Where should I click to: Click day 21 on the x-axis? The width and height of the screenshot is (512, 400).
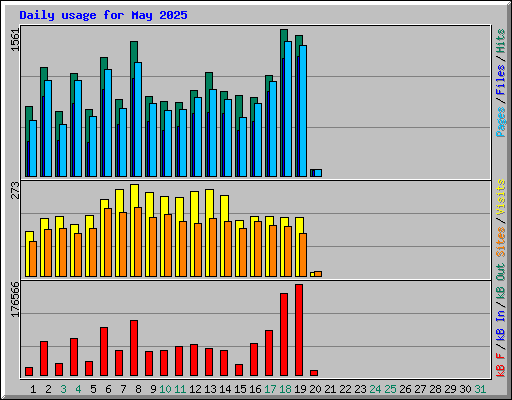pyautogui.click(x=330, y=389)
